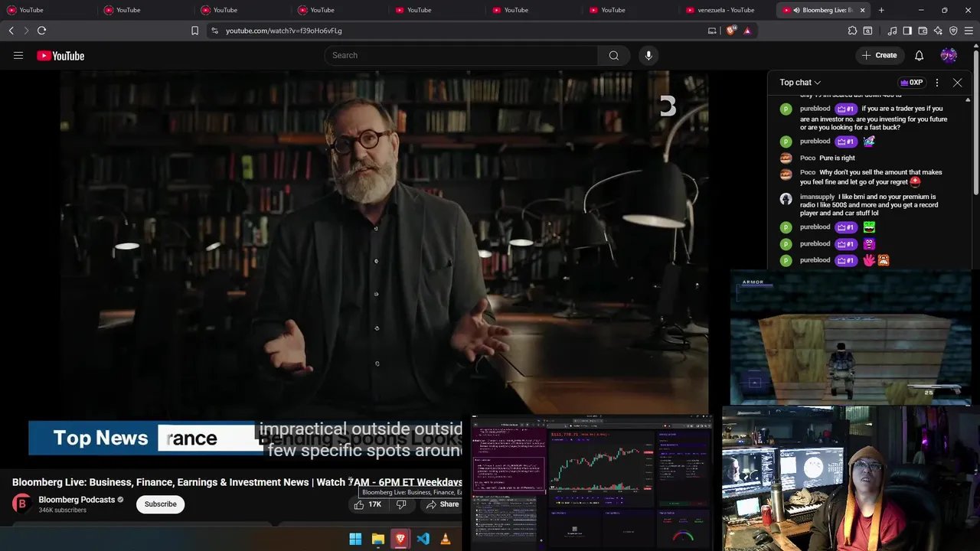The image size is (980, 551).
Task: Open Visual Studio Code from taskbar
Action: pos(423,539)
